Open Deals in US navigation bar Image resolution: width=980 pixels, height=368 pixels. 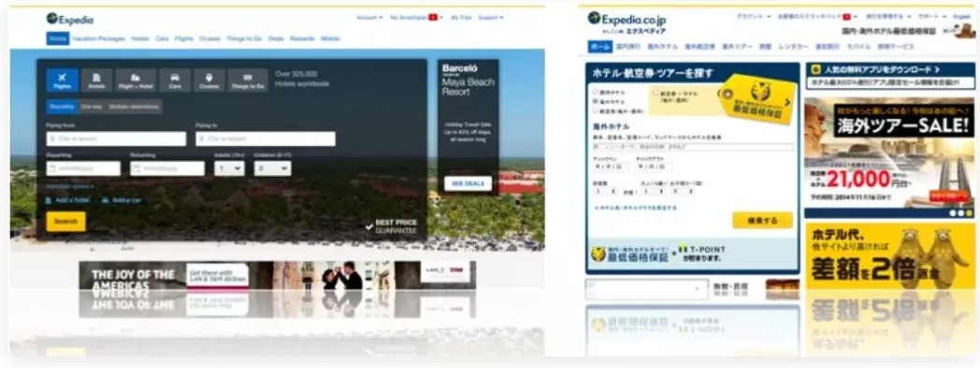point(276,38)
